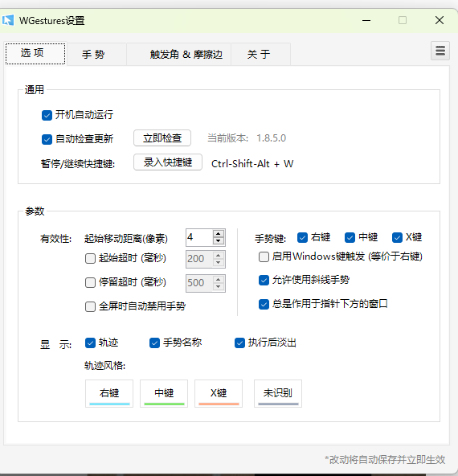Open X键 trail style color button

tap(219, 393)
